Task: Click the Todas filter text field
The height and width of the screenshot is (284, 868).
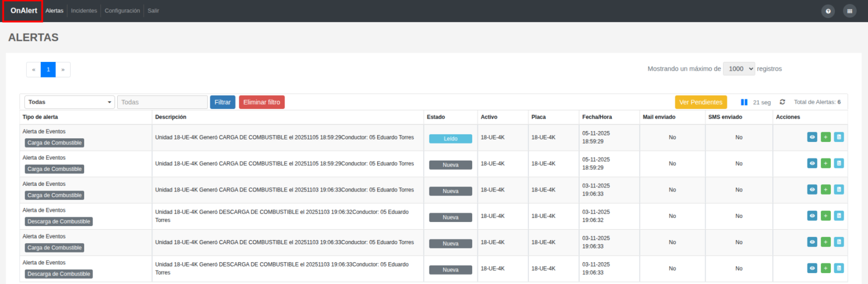Action: pyautogui.click(x=162, y=102)
